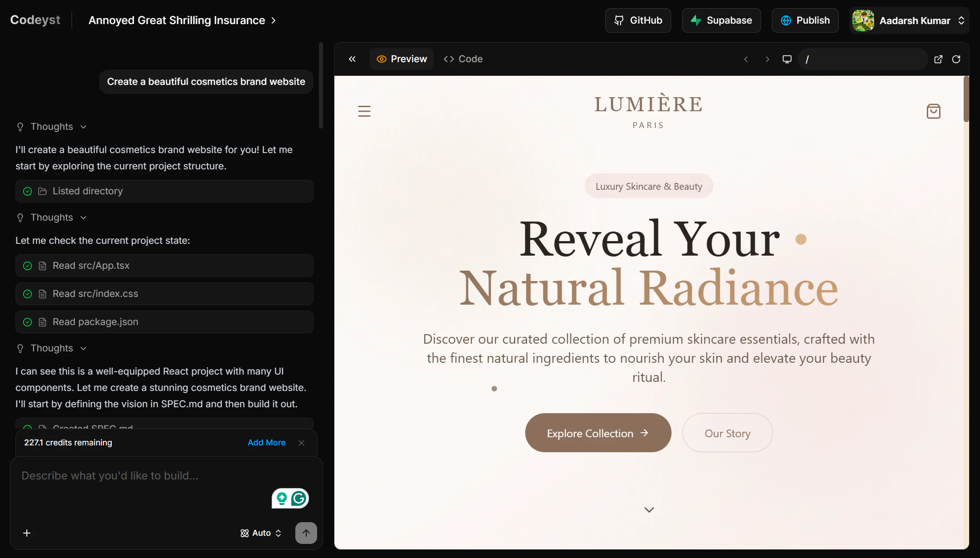Collapse the chat panel with double-chevron icon
Screen dimensions: 980x558
click(x=352, y=59)
